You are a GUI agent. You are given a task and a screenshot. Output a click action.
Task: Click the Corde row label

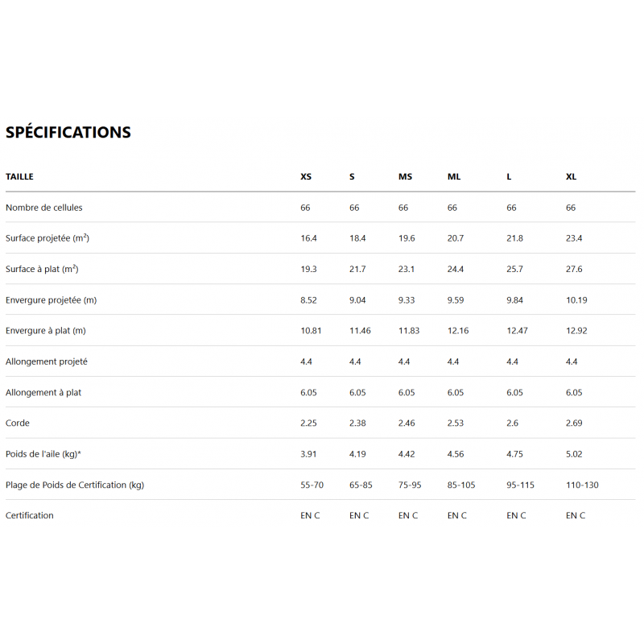coord(18,423)
